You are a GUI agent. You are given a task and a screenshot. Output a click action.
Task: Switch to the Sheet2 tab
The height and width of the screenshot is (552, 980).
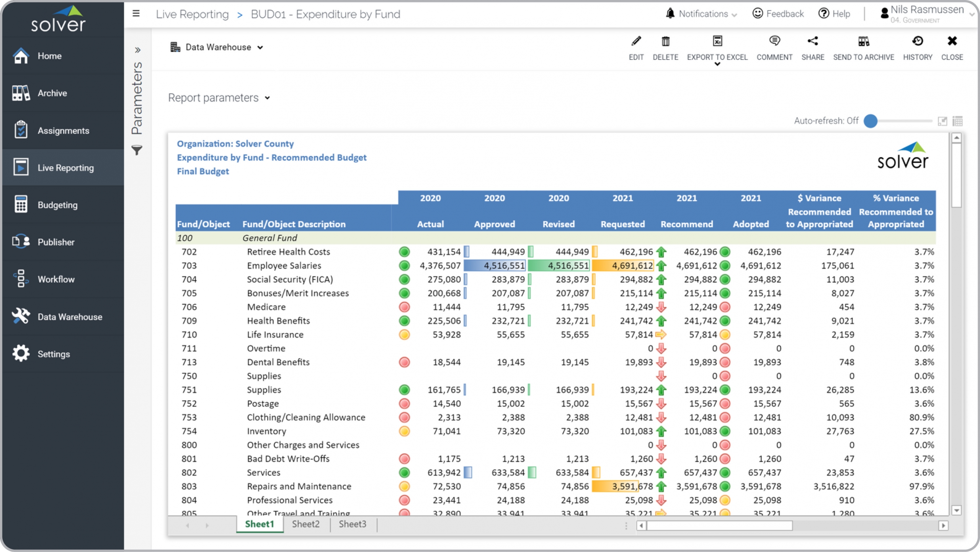click(305, 524)
